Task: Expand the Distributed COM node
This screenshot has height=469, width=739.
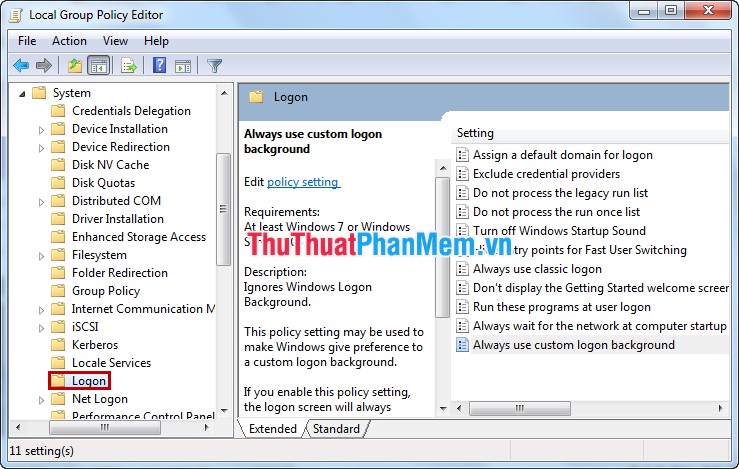Action: pos(41,202)
